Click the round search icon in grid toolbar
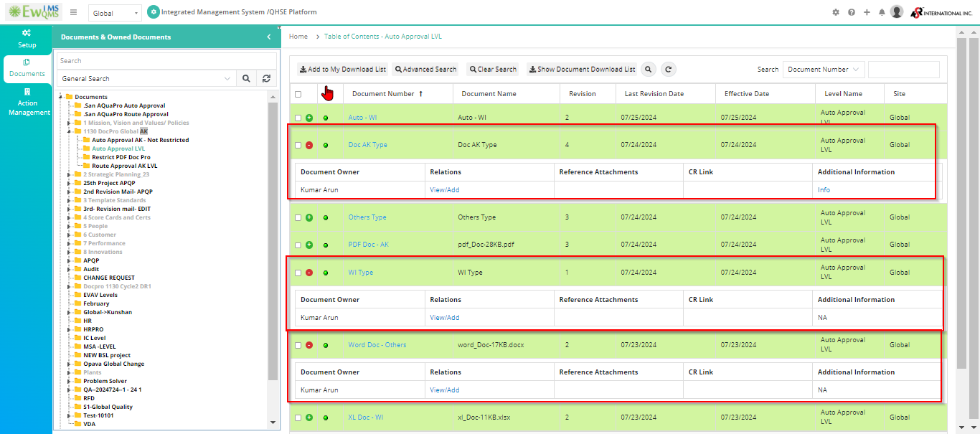This screenshot has height=434, width=980. (x=649, y=70)
